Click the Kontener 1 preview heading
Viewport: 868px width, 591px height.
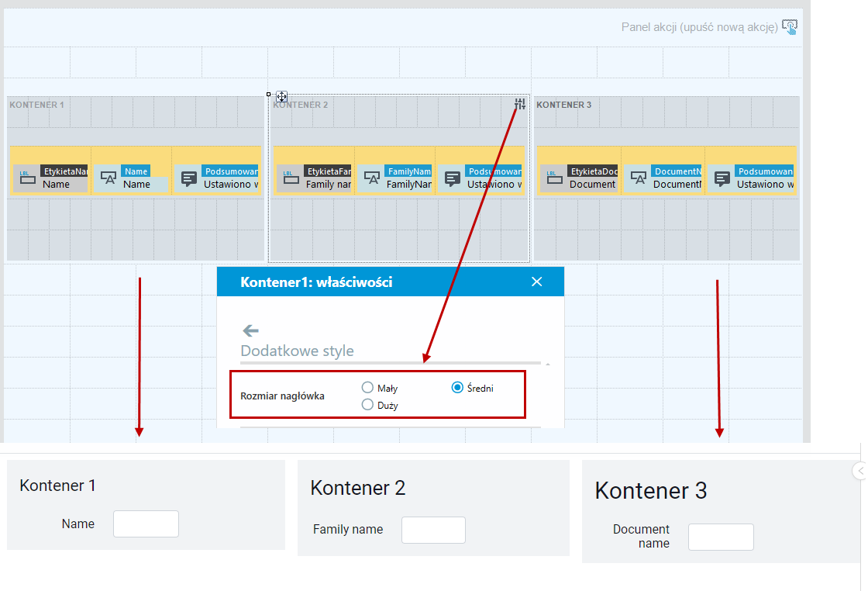(57, 486)
